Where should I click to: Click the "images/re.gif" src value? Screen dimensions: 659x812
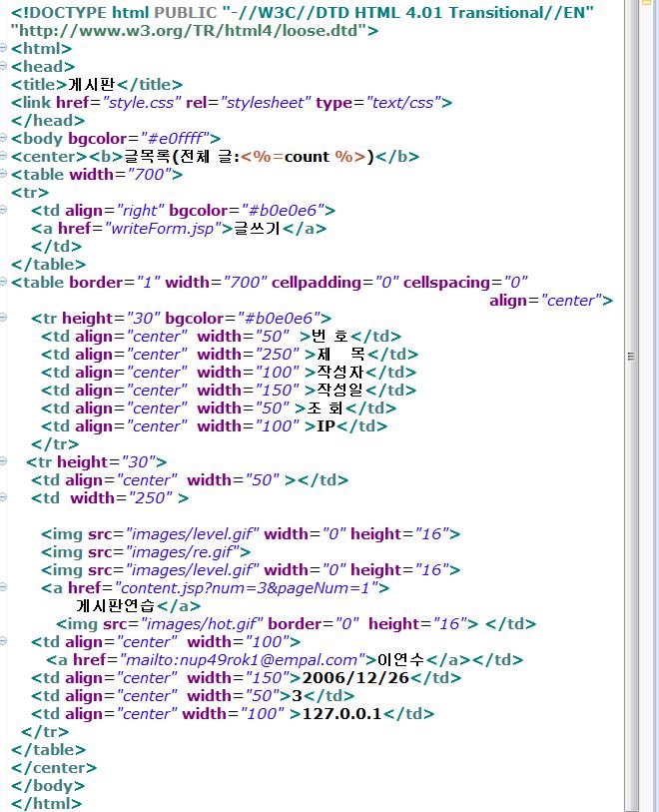pos(184,552)
